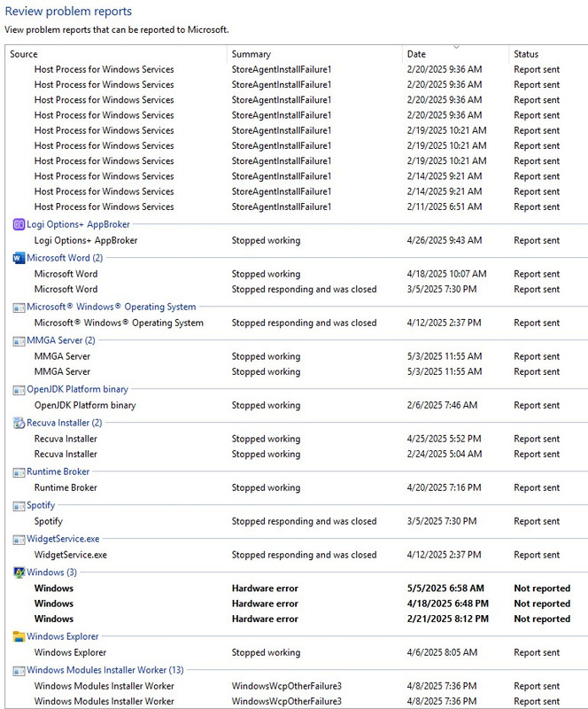This screenshot has width=588, height=709.
Task: Select Recuva Installer report dated 2/24/2025 5:04 AM
Action: [x=297, y=454]
